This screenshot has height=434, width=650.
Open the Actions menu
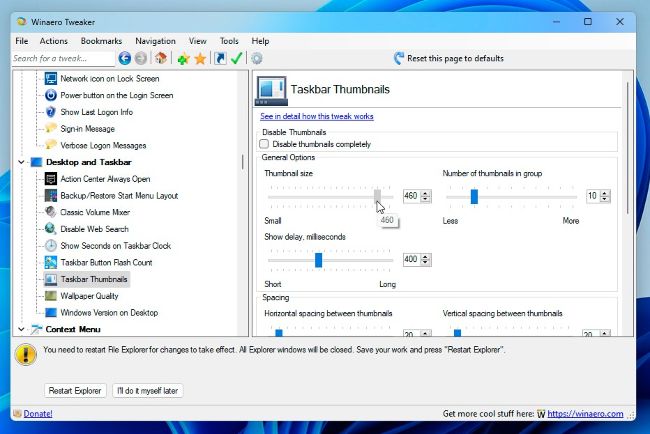53,41
